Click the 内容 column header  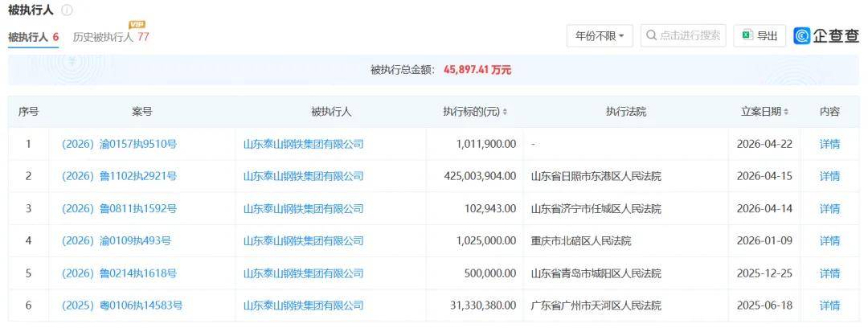pos(829,112)
